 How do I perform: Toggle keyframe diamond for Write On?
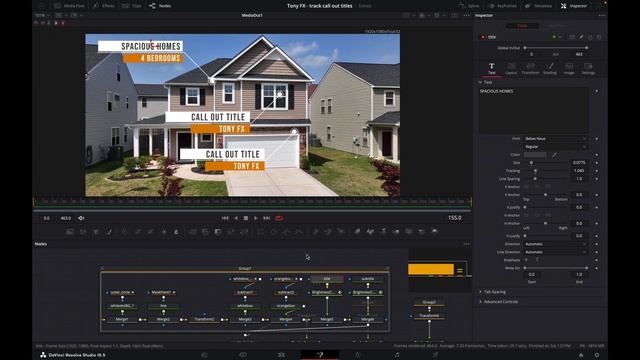(x=597, y=268)
